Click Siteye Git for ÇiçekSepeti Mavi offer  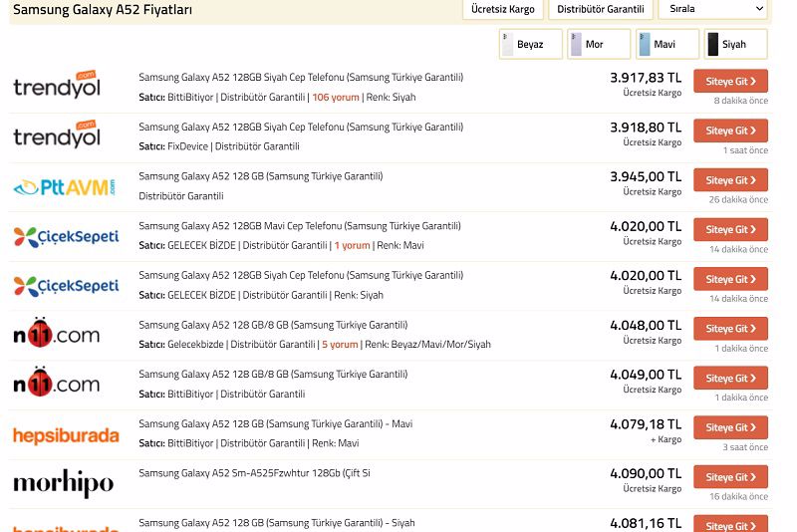(730, 230)
